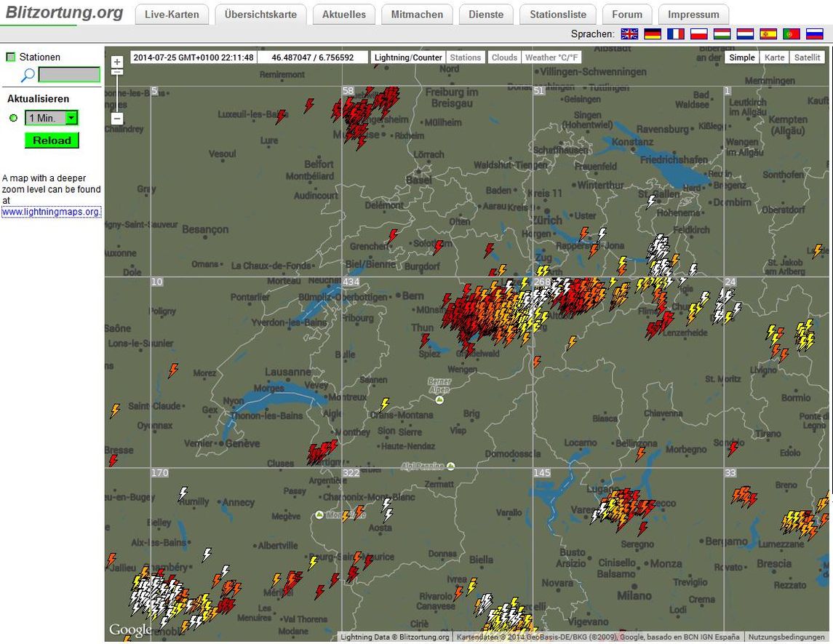
Task: Select the Karte map style
Action: [775, 57]
